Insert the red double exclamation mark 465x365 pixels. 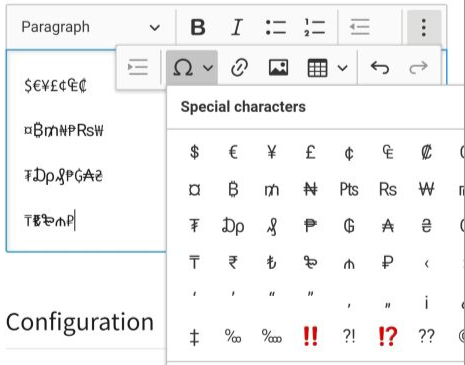tap(310, 337)
